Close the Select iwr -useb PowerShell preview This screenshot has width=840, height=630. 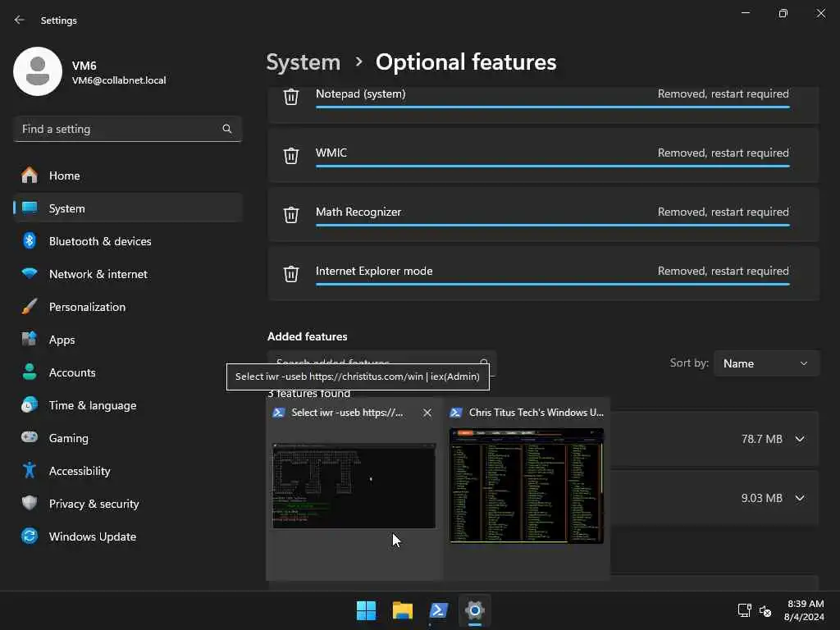click(x=427, y=413)
